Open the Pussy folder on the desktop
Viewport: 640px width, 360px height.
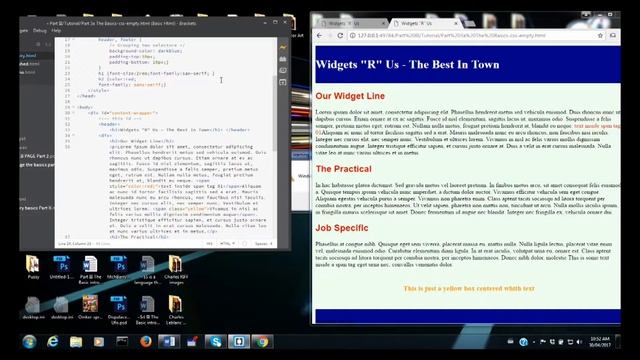(33, 267)
